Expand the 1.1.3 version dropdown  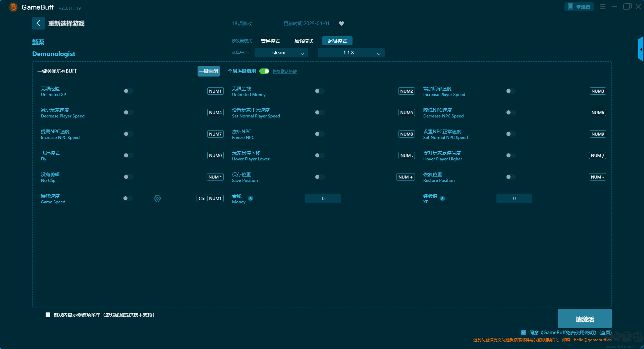point(351,53)
